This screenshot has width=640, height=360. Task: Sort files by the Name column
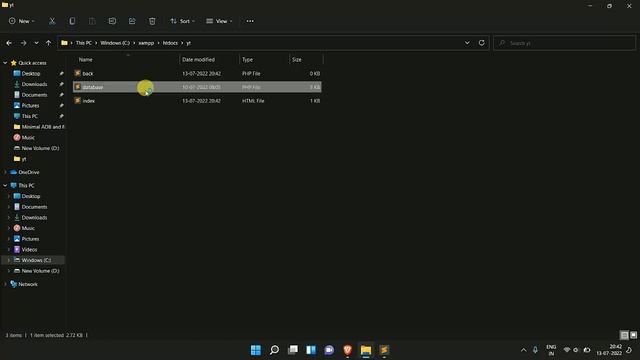(85, 60)
